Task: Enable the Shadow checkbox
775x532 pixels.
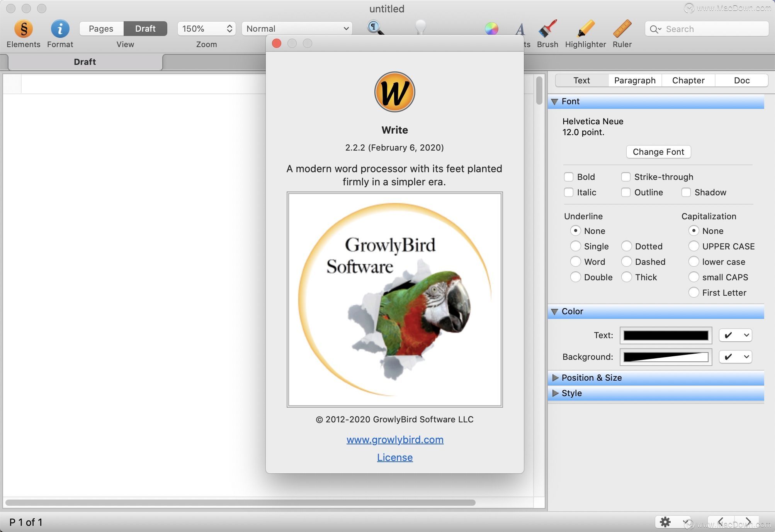Action: [x=686, y=192]
